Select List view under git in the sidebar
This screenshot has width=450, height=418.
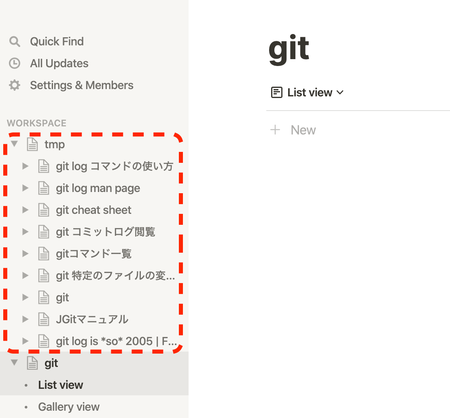pyautogui.click(x=61, y=385)
